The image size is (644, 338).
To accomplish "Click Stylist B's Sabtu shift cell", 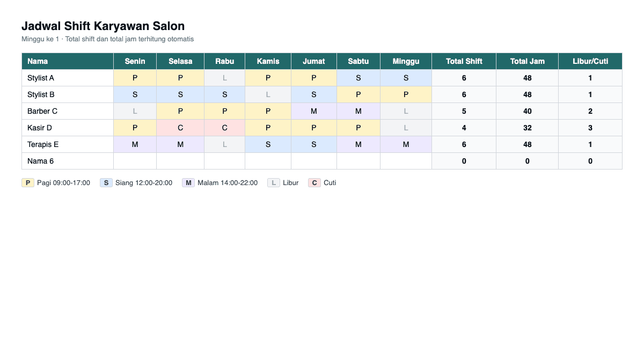I will [358, 94].
